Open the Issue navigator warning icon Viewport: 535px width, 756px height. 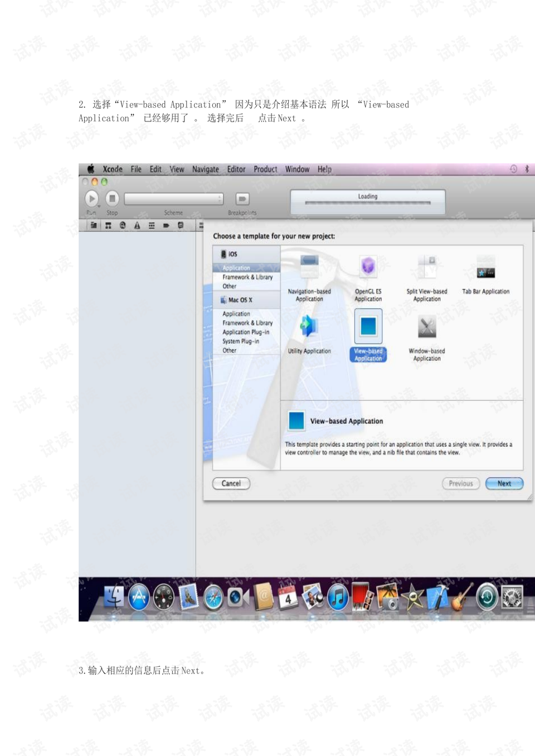[x=137, y=226]
